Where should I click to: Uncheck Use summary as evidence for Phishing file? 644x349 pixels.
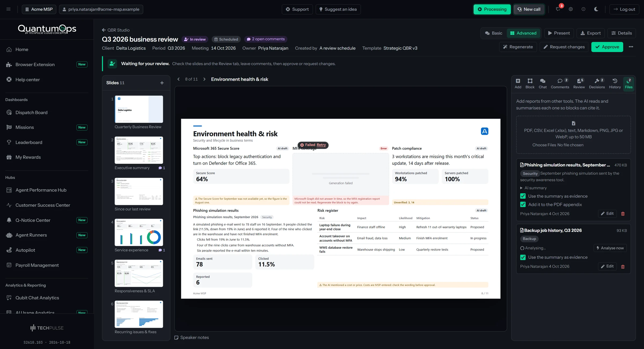(x=523, y=196)
